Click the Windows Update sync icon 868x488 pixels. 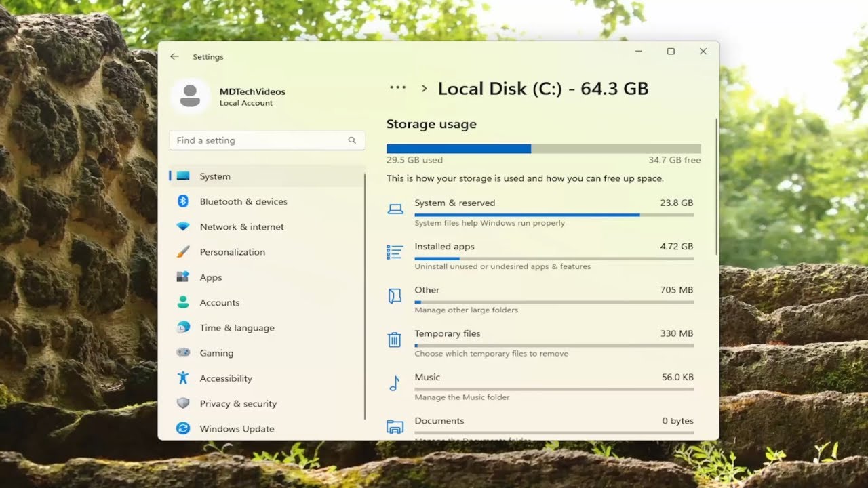[x=183, y=428]
